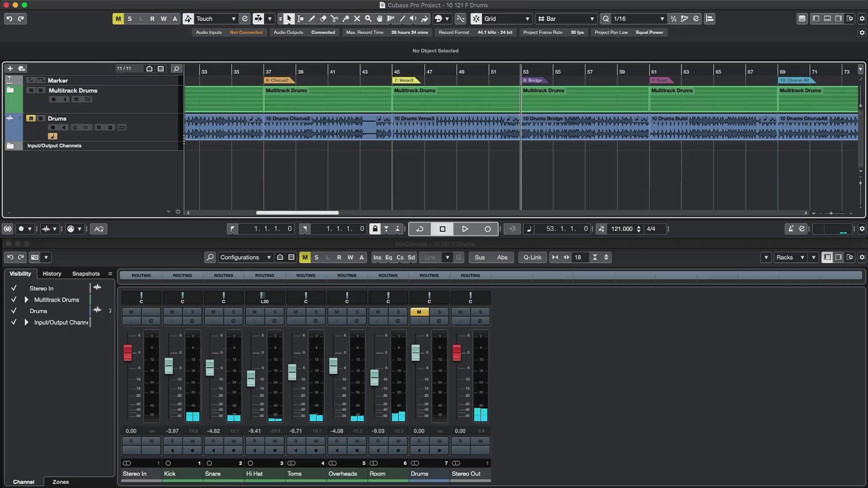Click the Ins bypass button
The image size is (868, 488).
tap(377, 257)
